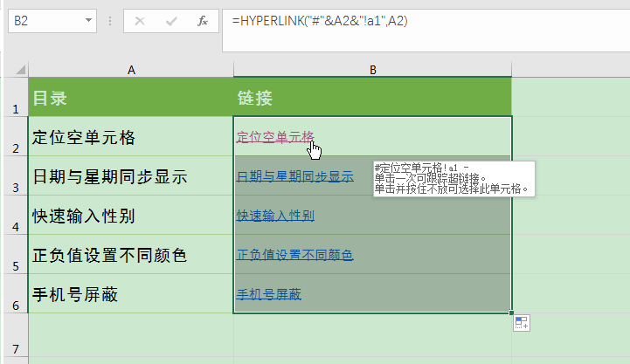The height and width of the screenshot is (364, 630).
Task: Select cell A5 正负值设置不同颜色
Action: click(x=131, y=254)
